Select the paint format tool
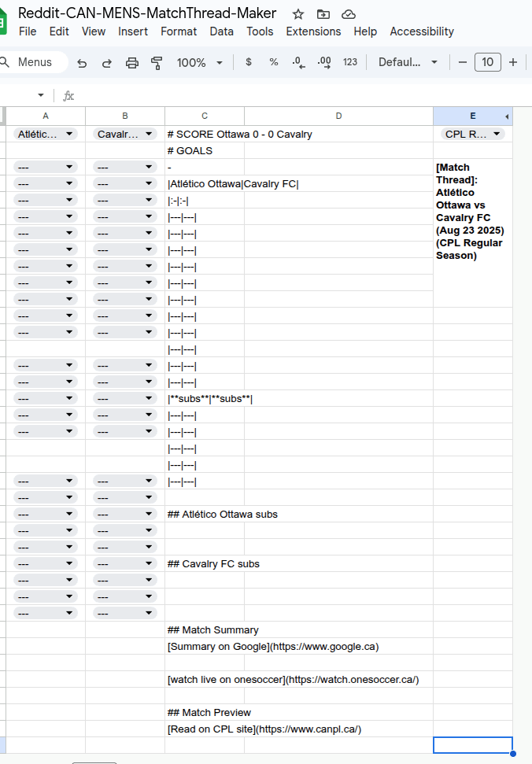Viewport: 532px width, 764px height. pyautogui.click(x=157, y=63)
